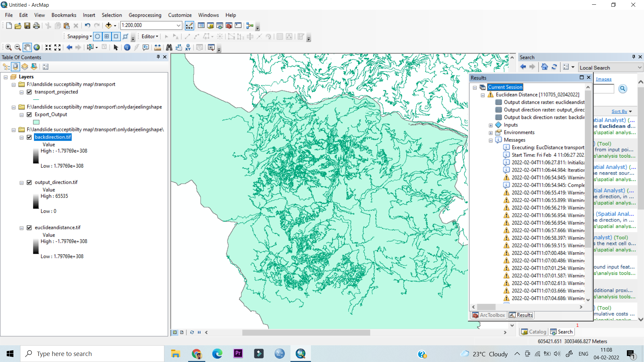
Task: Open the Go To XY tool
Action: [x=188, y=47]
